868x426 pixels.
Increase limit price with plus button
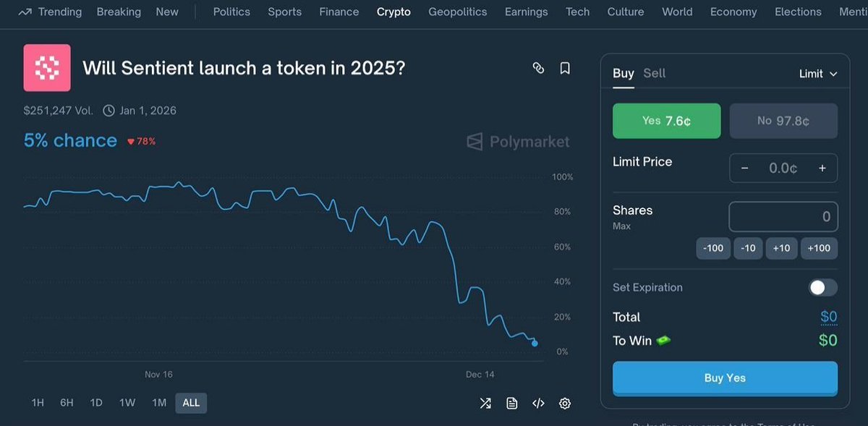point(822,169)
